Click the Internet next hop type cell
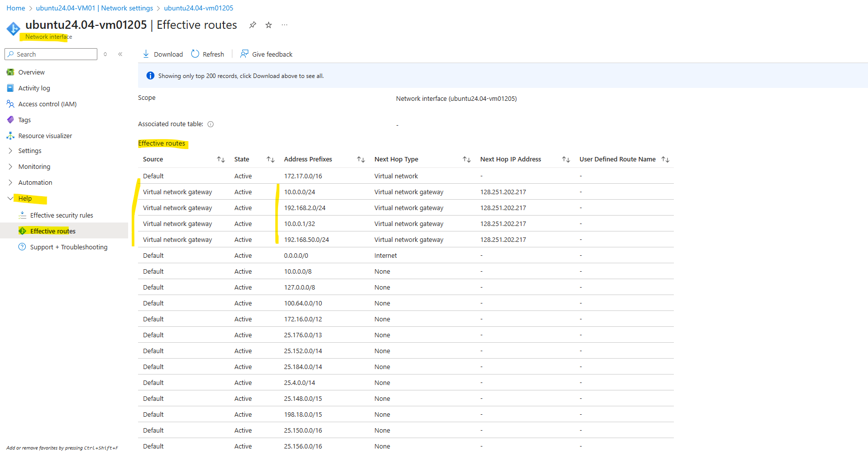This screenshot has height=452, width=868. point(386,256)
